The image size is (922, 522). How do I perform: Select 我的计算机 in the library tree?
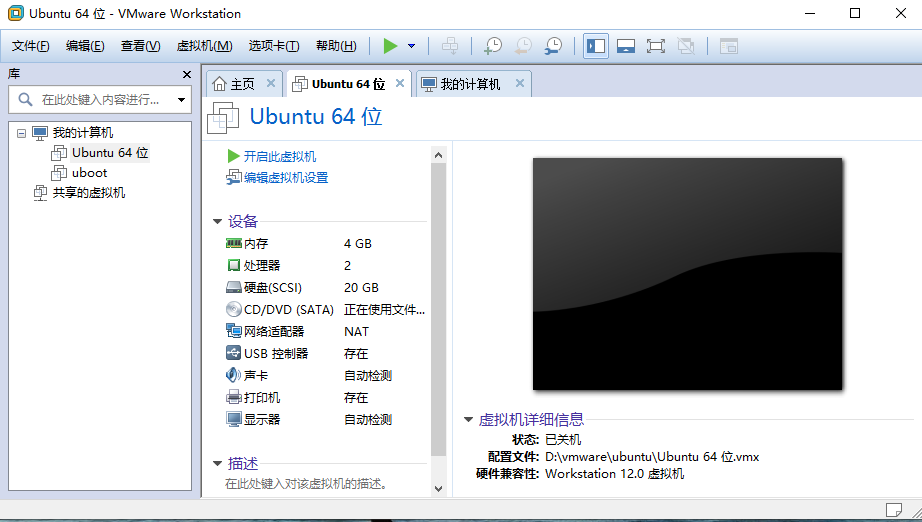(x=83, y=133)
